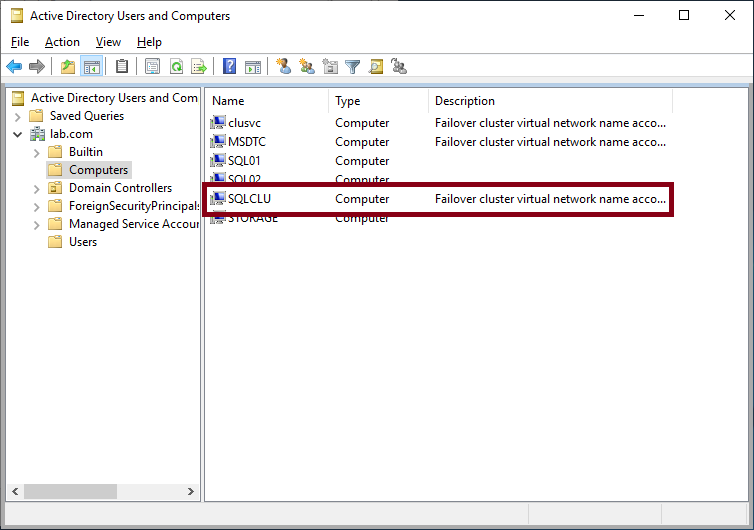This screenshot has width=754, height=530.
Task: Minimize the Active Directory Users and Computers window
Action: click(x=639, y=15)
